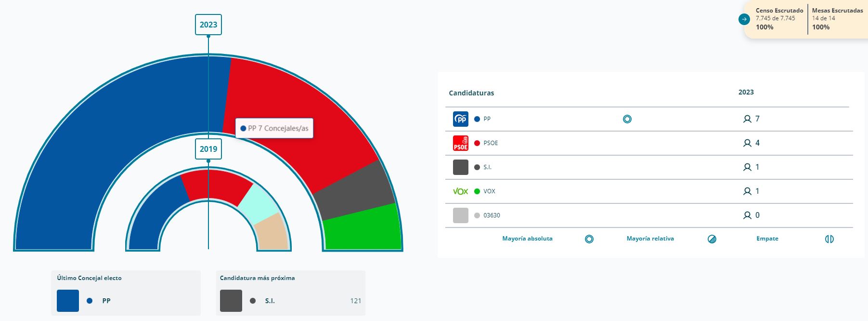This screenshot has height=321, width=868.
Task: Click the Mayoría relativa legend icon
Action: coord(712,239)
